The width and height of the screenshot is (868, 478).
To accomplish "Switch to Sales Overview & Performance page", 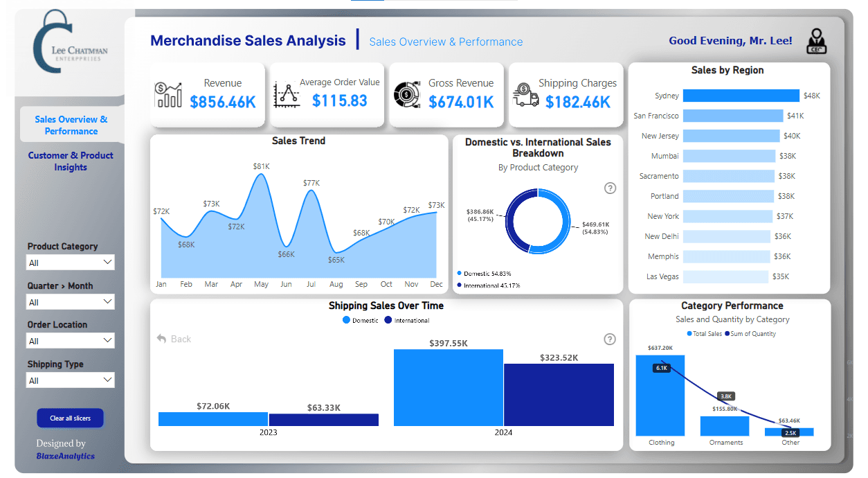I will coord(71,125).
